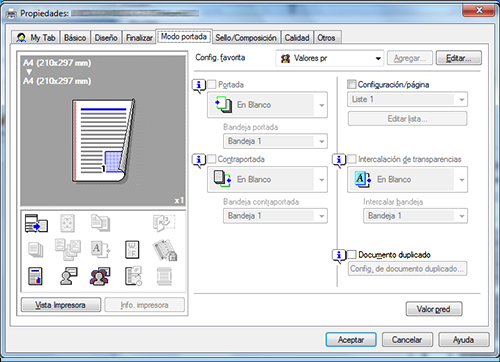Screen dimensions: 500x362
Task: Switch to the Otros tab
Action: click(x=326, y=37)
